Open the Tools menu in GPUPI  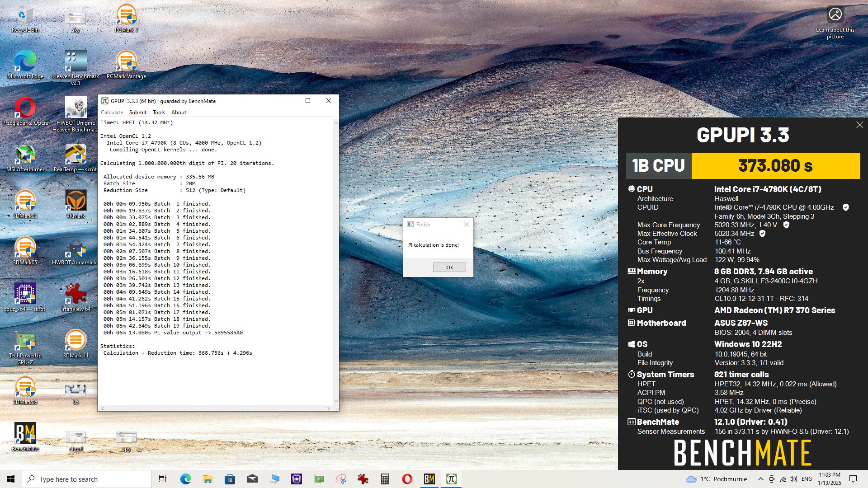[159, 113]
